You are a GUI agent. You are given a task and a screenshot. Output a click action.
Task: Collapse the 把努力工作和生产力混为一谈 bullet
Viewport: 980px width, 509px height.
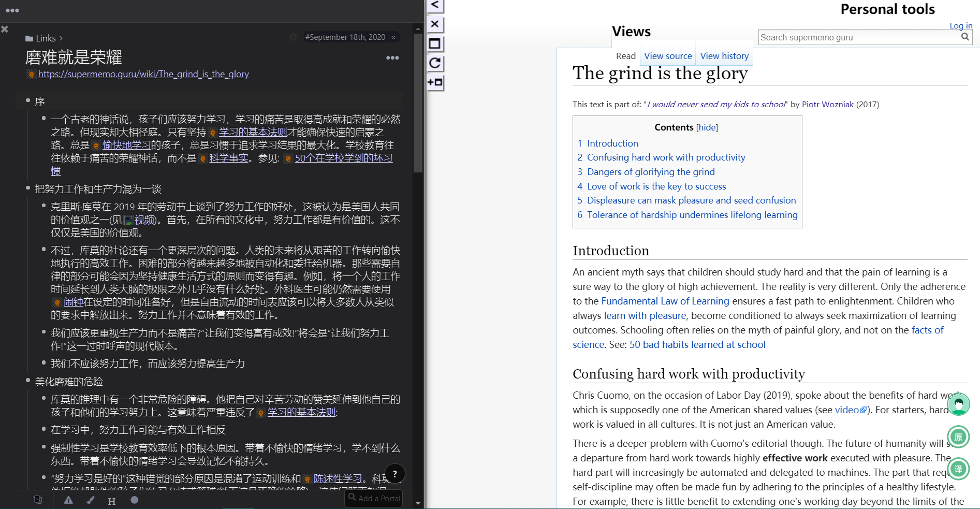pos(28,188)
